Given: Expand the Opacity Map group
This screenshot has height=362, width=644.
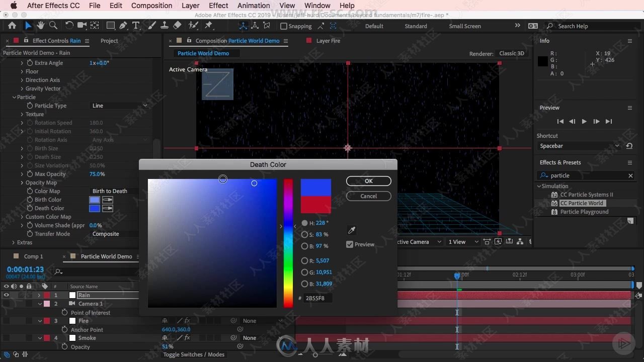Looking at the screenshot, I should coord(22,183).
